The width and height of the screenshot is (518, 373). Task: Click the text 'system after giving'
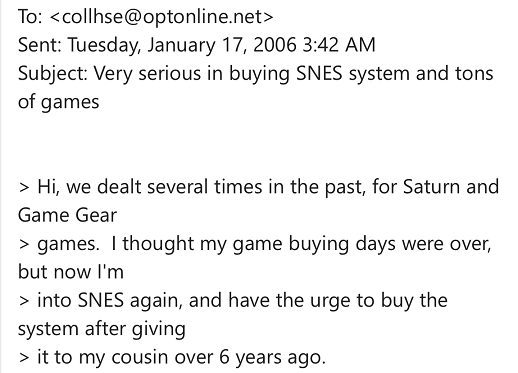pos(102,329)
